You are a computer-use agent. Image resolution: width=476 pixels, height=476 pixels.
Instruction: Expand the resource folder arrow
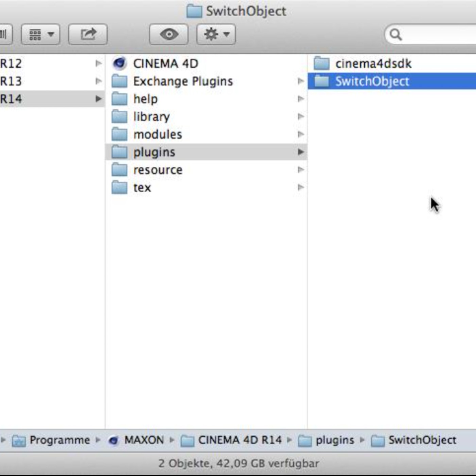click(x=301, y=169)
